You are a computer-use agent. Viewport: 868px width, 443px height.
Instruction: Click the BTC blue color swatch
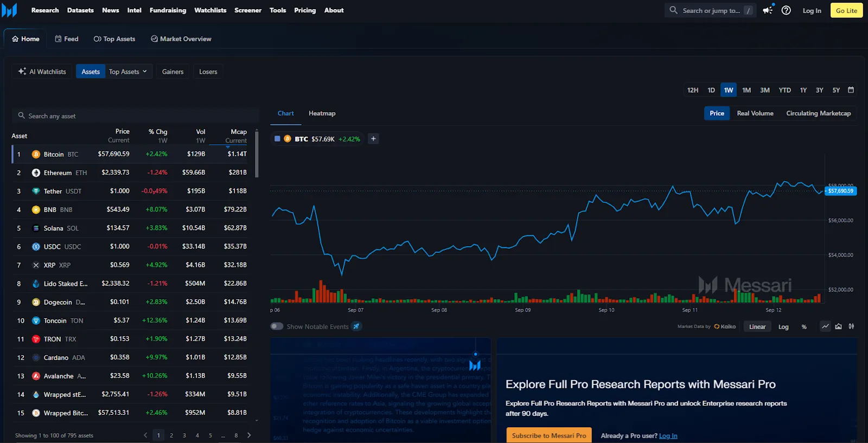click(x=277, y=139)
